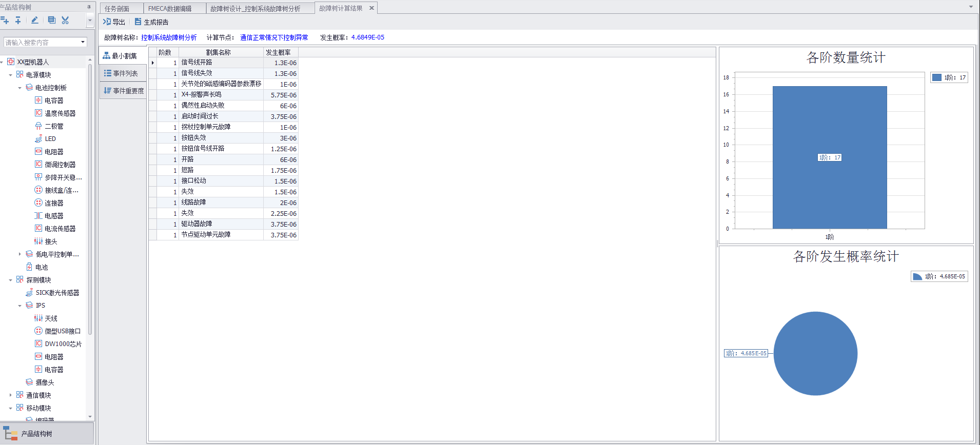
Task: Click the edit pencil icon in tree toolbar
Action: tap(34, 21)
